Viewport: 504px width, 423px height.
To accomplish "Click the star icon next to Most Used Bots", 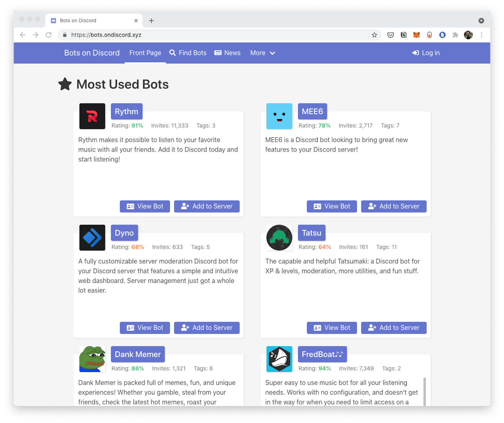I will point(65,84).
